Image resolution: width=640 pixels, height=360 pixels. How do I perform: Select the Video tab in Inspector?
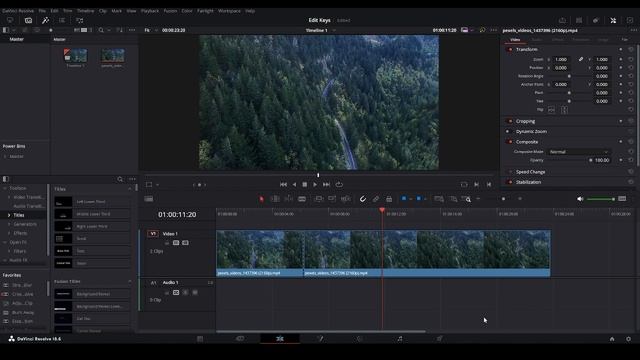click(515, 40)
